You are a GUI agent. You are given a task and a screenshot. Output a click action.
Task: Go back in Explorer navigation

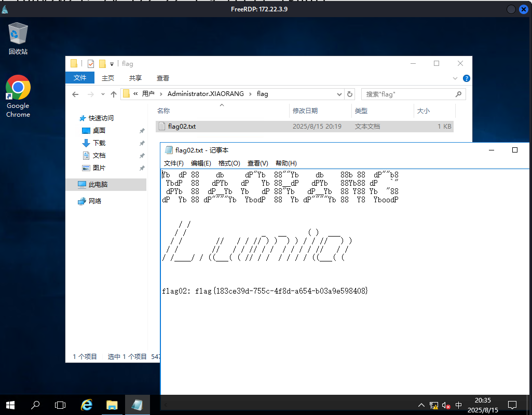75,94
